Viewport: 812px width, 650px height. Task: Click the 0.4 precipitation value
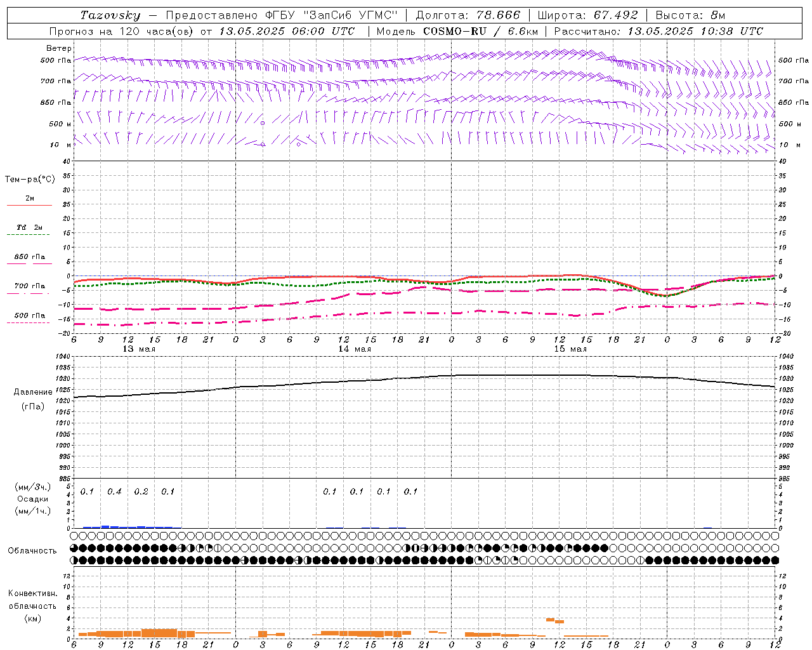(x=114, y=492)
